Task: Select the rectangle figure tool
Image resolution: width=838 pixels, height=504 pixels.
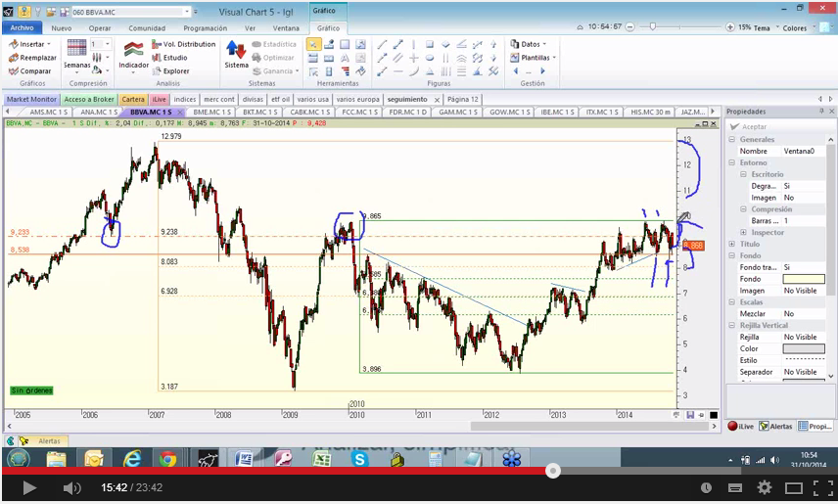Action: (430, 44)
